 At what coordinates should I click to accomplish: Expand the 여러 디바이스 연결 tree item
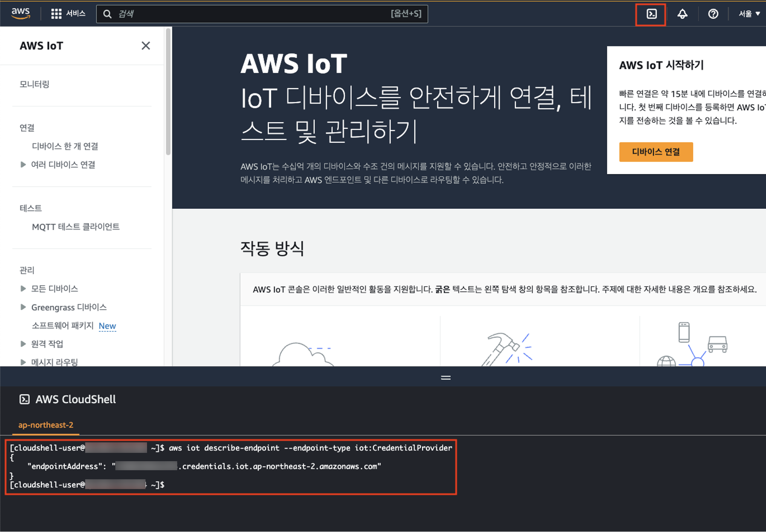(x=23, y=165)
